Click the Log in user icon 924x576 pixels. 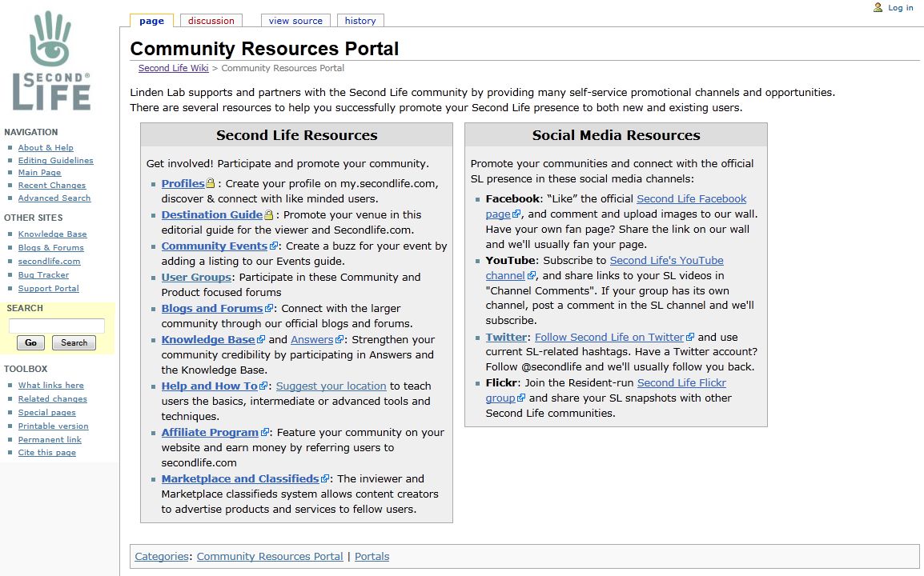pyautogui.click(x=878, y=8)
